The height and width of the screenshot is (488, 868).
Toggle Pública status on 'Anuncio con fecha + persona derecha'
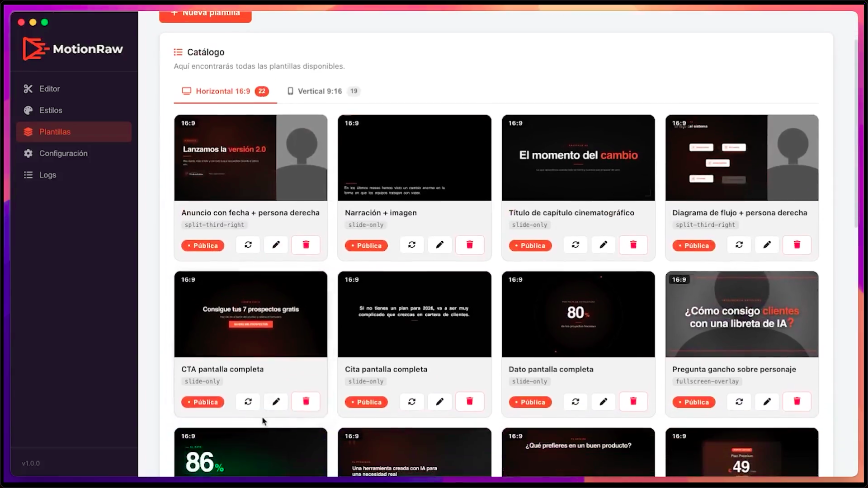click(203, 246)
